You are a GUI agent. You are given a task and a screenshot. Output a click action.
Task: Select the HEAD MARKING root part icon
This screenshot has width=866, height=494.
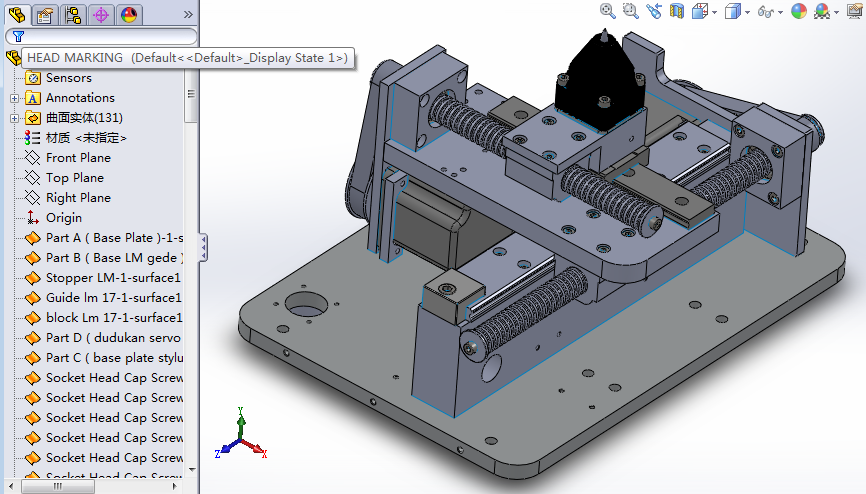point(13,57)
